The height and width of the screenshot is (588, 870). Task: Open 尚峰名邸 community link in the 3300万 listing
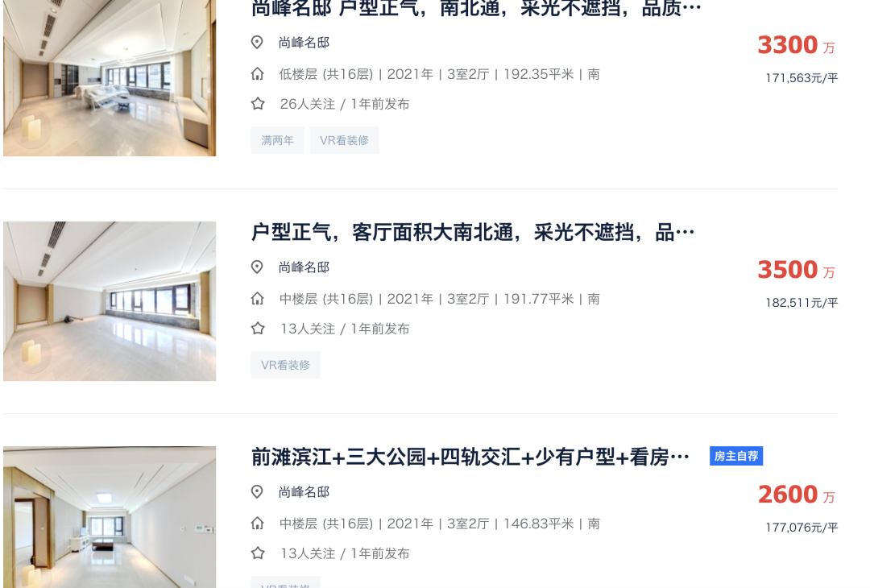(304, 43)
